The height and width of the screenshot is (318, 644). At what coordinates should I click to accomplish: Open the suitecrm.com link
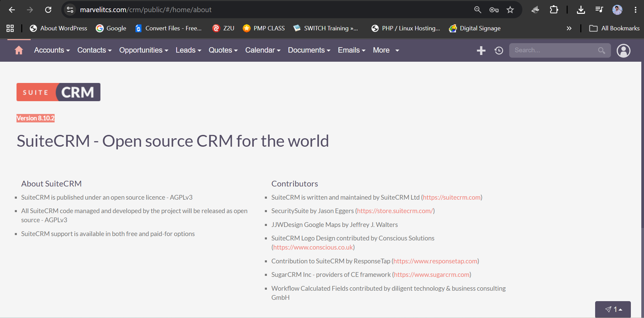point(452,197)
